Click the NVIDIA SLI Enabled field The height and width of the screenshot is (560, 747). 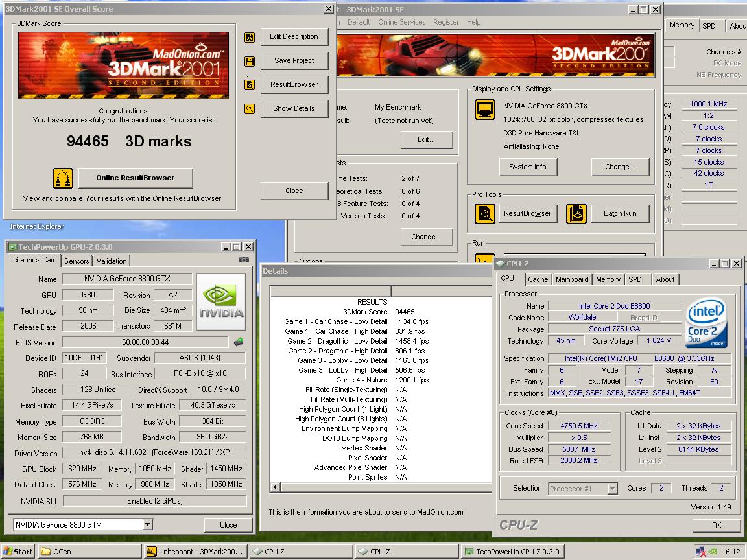[155, 500]
